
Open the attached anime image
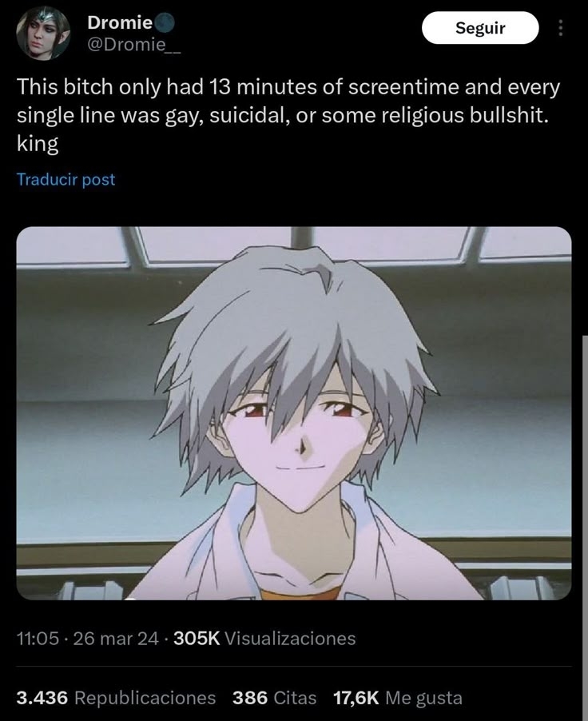click(x=294, y=413)
